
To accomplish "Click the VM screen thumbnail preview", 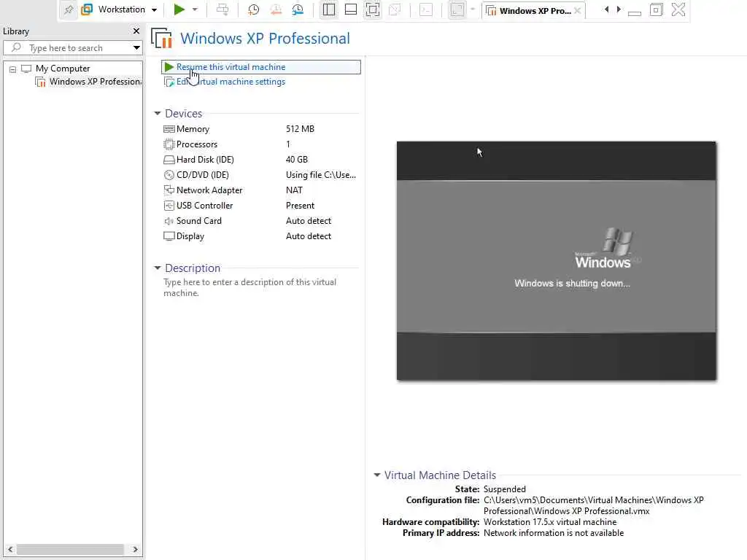I will [x=556, y=260].
